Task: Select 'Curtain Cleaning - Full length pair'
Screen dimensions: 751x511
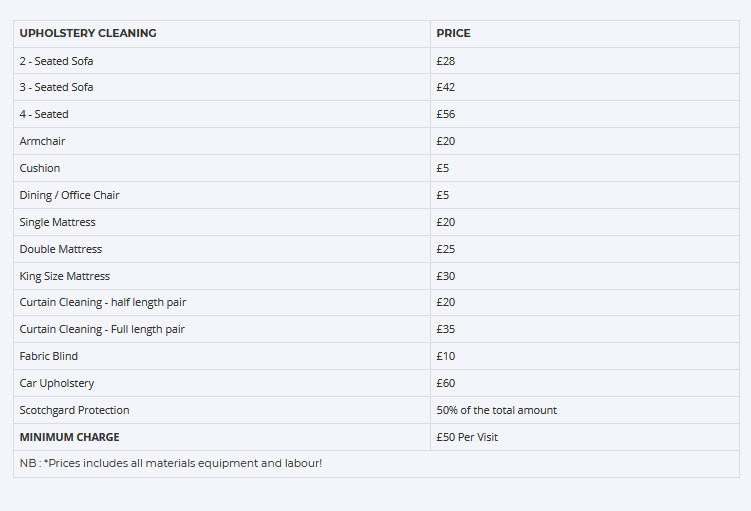Action: pos(102,330)
